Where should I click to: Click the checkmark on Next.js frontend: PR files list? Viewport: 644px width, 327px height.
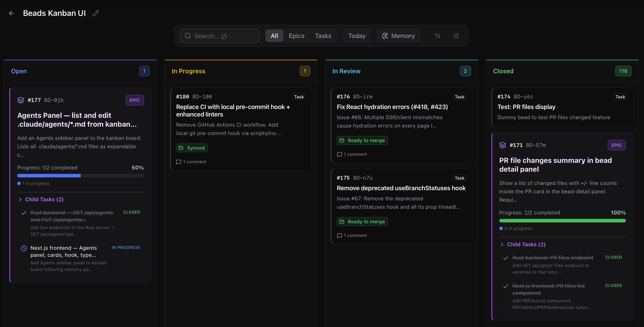coord(506,286)
